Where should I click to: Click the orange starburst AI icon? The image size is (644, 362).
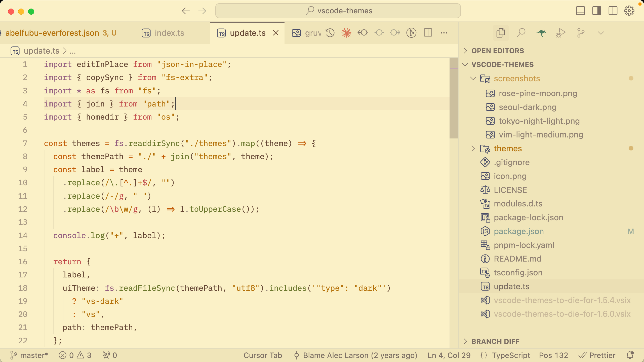[x=346, y=33]
